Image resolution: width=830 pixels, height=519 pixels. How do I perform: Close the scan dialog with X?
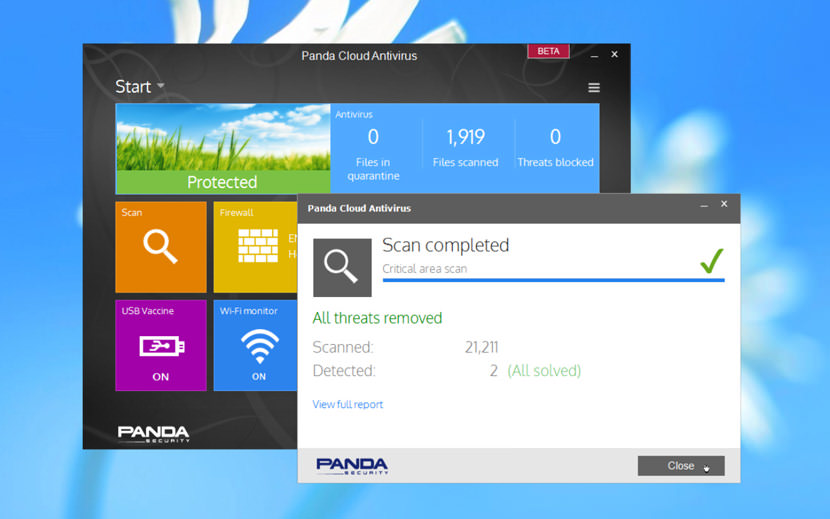click(724, 204)
